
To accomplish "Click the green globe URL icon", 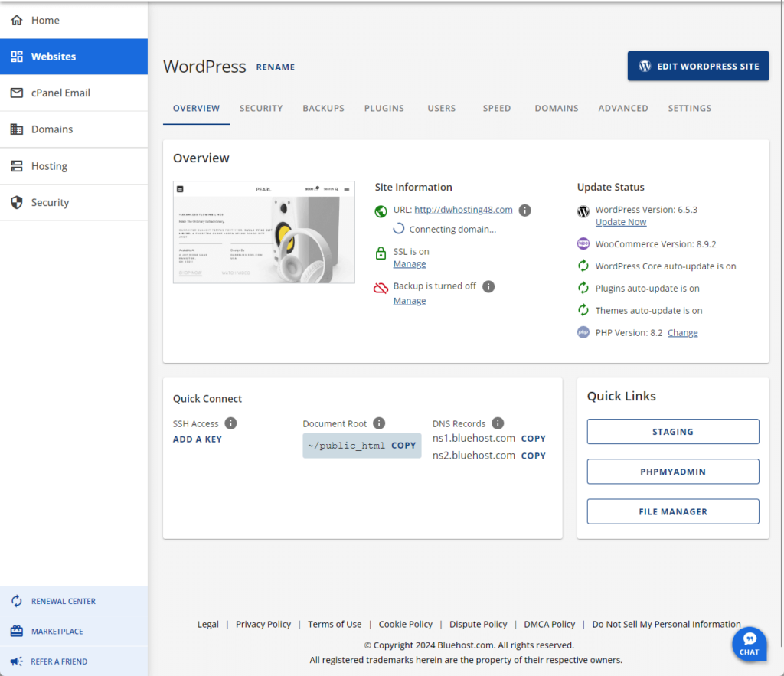I will [x=381, y=211].
